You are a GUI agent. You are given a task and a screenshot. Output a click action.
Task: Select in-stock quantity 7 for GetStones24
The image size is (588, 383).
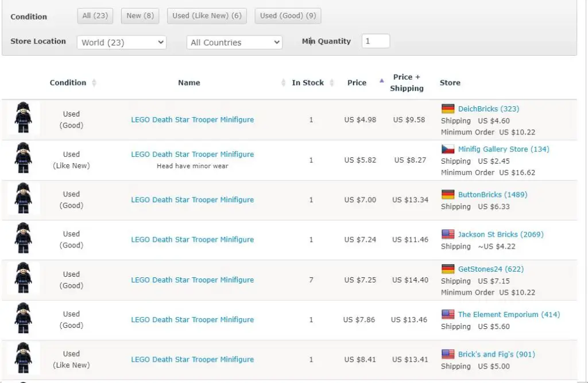pos(311,280)
